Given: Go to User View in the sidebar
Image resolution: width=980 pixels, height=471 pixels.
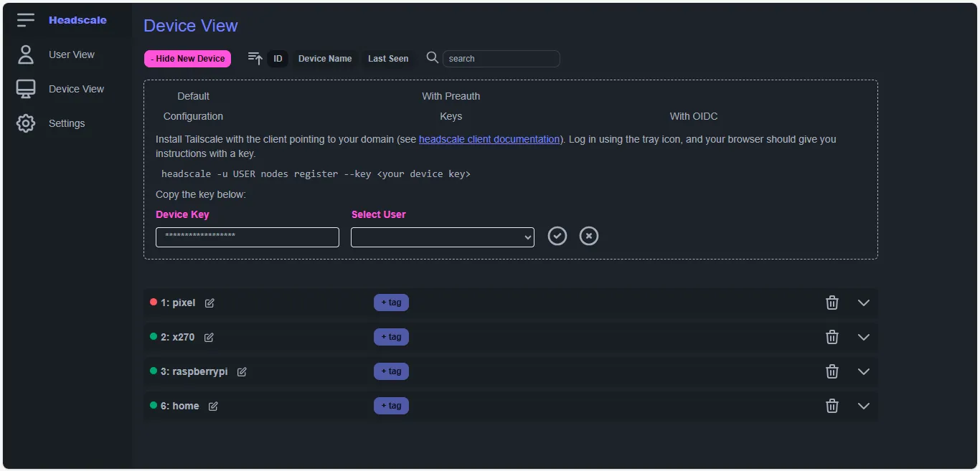Looking at the screenshot, I should pyautogui.click(x=71, y=54).
